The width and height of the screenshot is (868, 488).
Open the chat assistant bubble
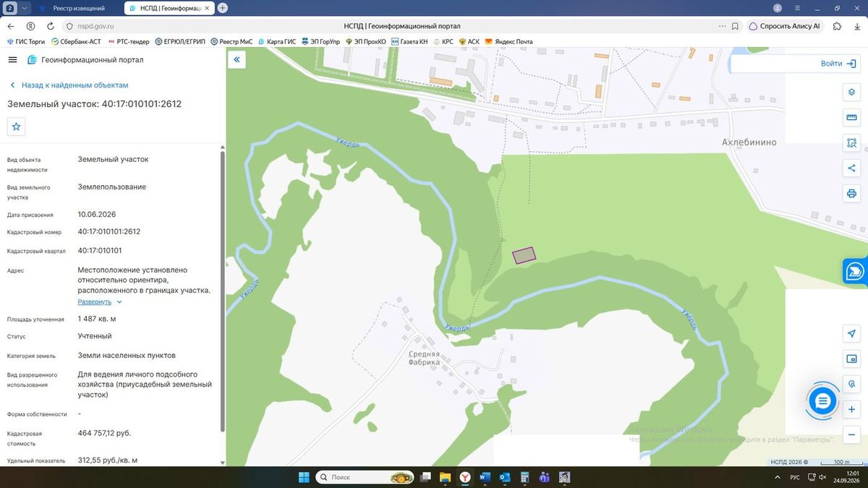pyautogui.click(x=822, y=401)
